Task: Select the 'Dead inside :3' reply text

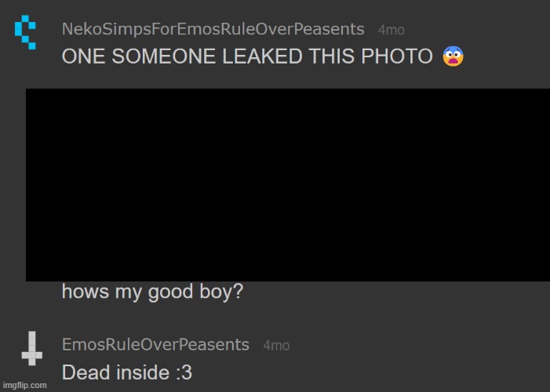Action: 127,372
